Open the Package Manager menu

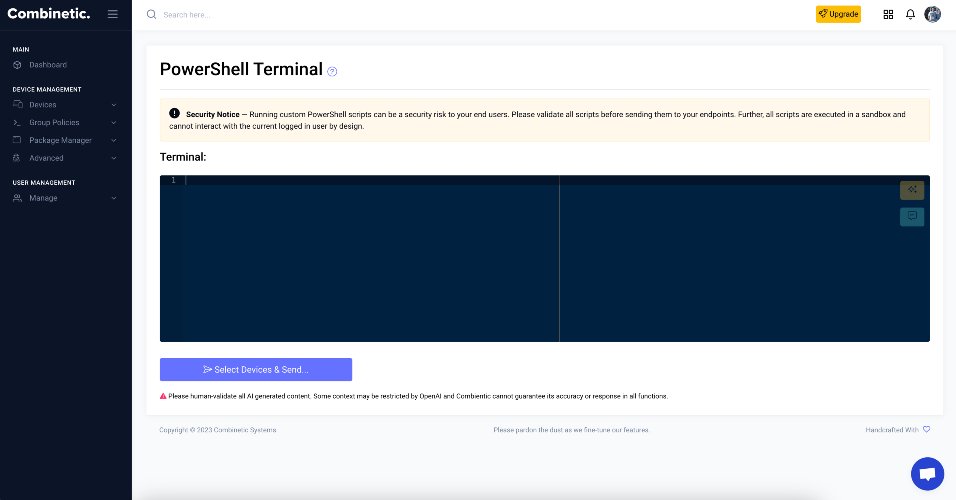(x=60, y=140)
